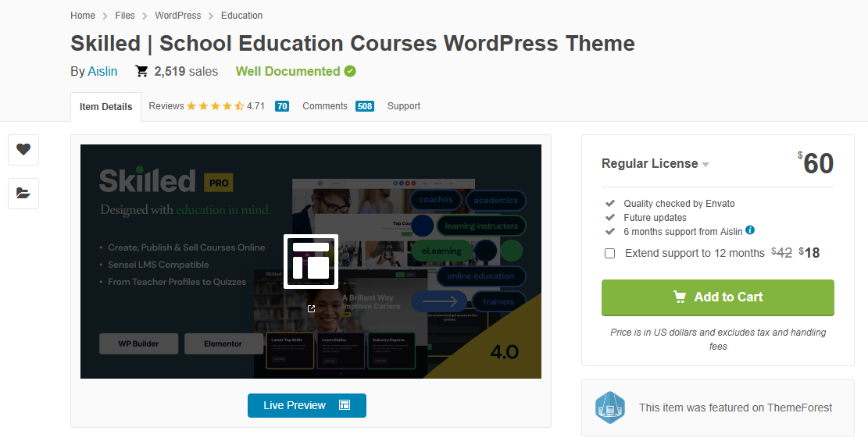
Task: Click '6 months support from Aislin' text
Action: coord(683,231)
